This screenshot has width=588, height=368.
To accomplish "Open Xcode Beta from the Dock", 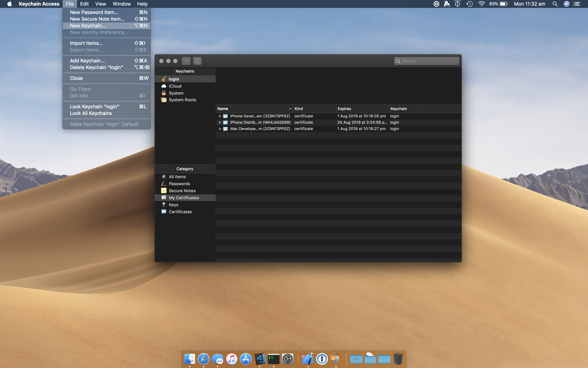I will click(308, 359).
